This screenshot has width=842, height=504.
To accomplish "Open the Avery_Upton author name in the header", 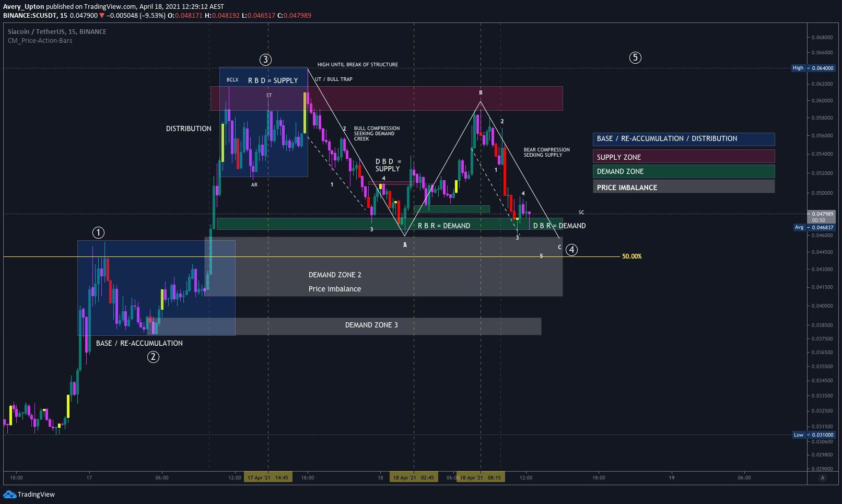I will [24, 7].
